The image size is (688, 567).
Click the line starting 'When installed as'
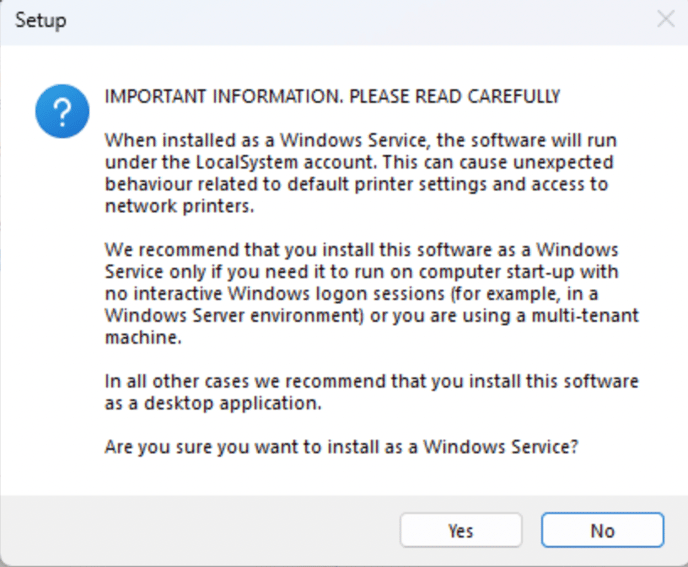point(361,140)
